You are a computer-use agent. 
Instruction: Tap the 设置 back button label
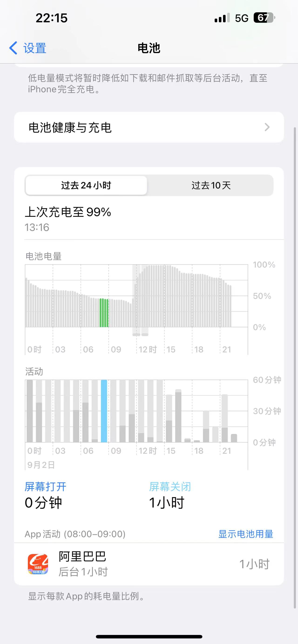[35, 48]
